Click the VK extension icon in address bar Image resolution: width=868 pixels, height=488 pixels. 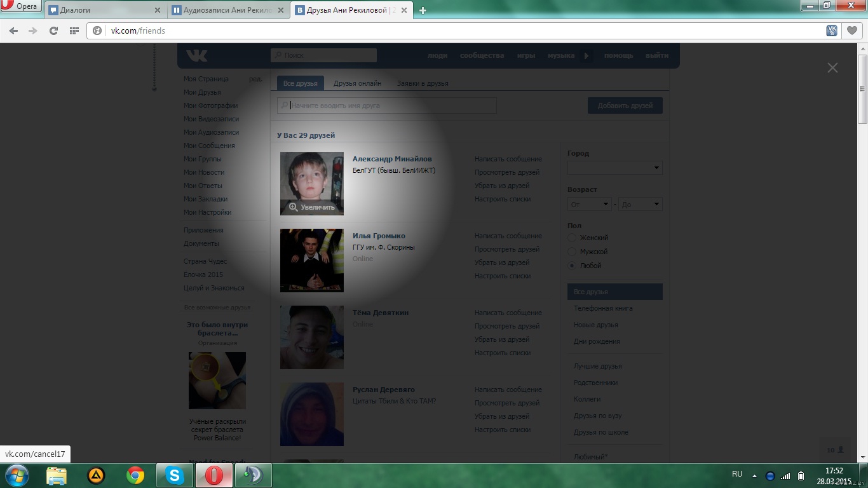tap(832, 30)
